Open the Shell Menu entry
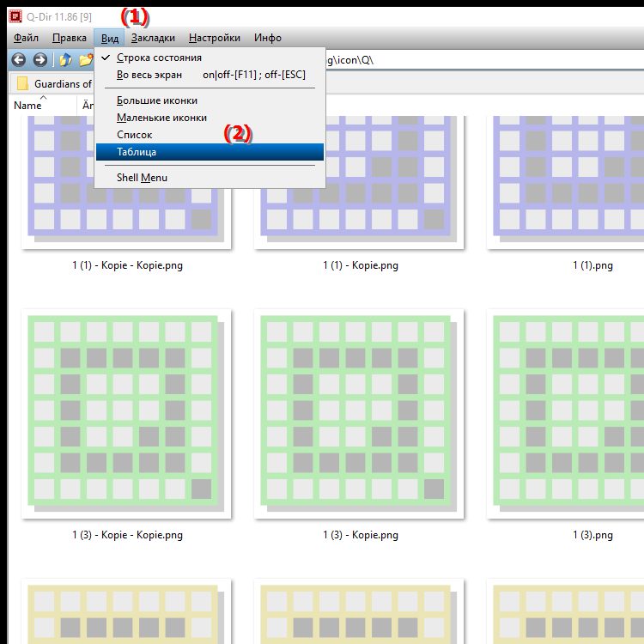 (x=210, y=178)
